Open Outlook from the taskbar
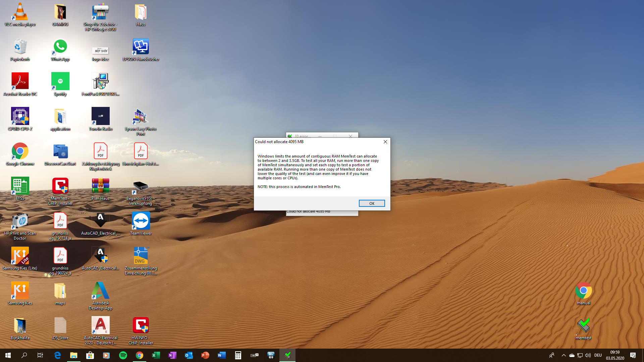 [x=189, y=355]
